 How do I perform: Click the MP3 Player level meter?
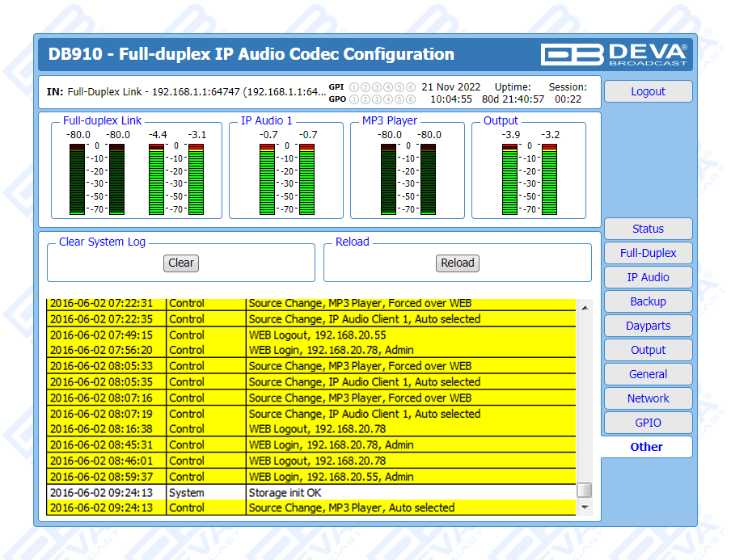coord(408,179)
